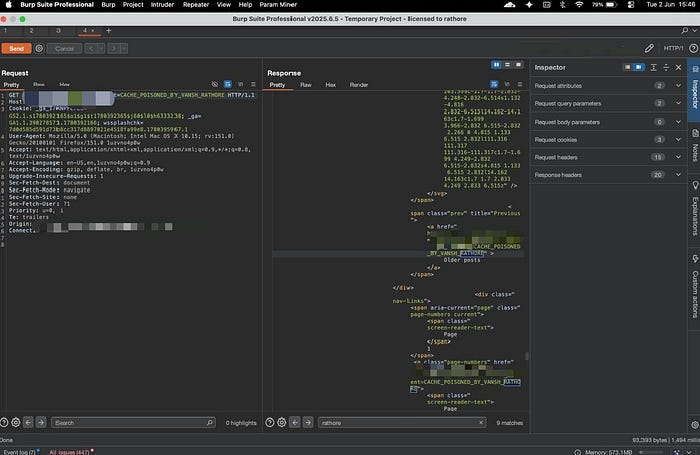Go forward to next request in history

113,48
